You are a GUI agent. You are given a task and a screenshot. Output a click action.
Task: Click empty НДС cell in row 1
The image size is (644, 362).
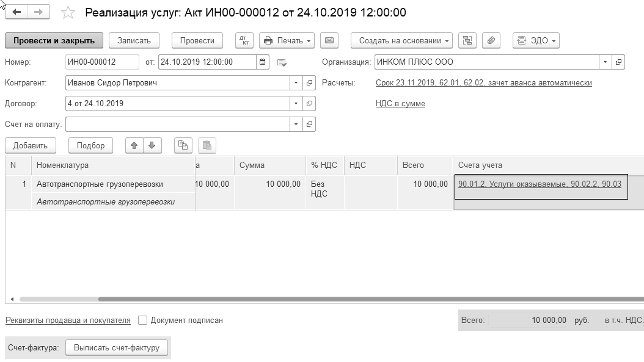pos(370,192)
